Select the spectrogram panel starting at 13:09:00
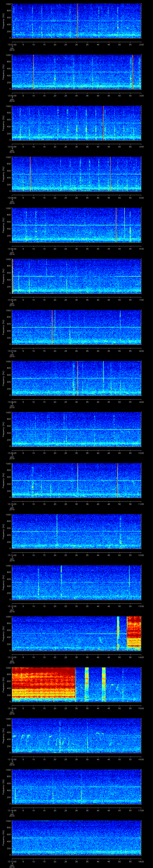This screenshot has width=153, height=868. [77, 429]
